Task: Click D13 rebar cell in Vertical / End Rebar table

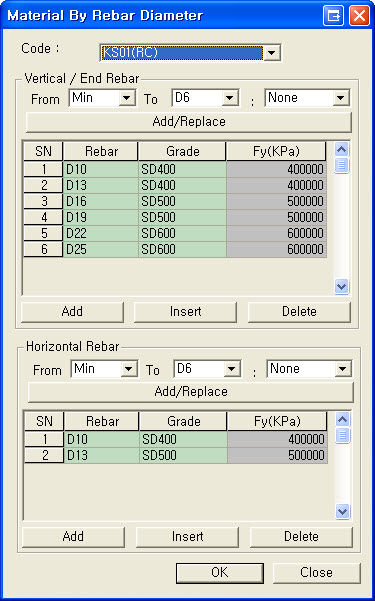Action: pyautogui.click(x=100, y=185)
